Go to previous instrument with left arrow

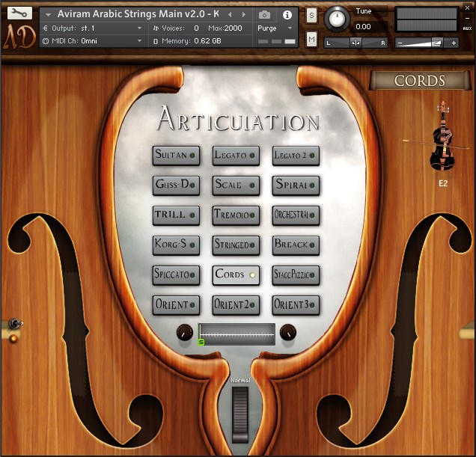tap(230, 14)
